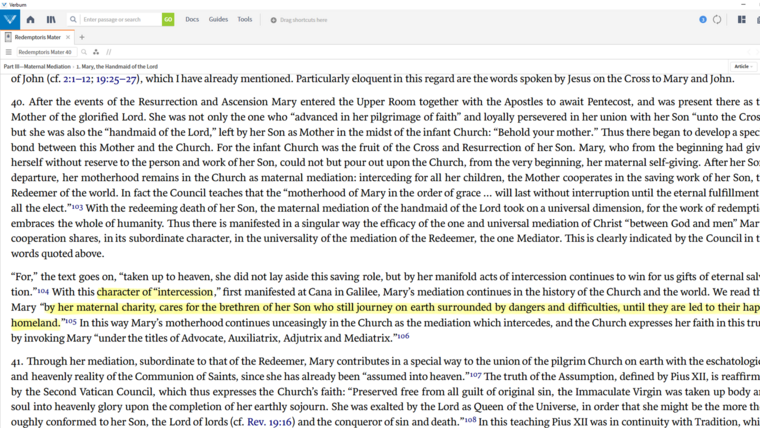Screen dimensions: 760x428
Task: Open the Home page icon
Action: click(x=31, y=20)
